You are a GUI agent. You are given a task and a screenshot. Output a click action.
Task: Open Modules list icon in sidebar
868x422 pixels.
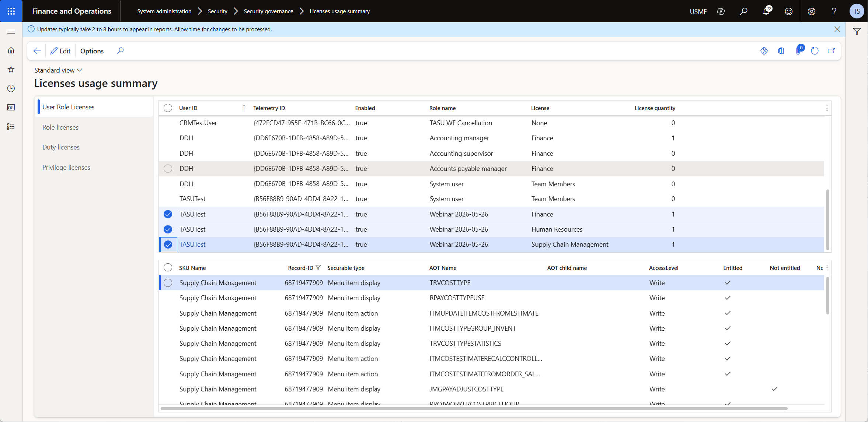point(11,127)
